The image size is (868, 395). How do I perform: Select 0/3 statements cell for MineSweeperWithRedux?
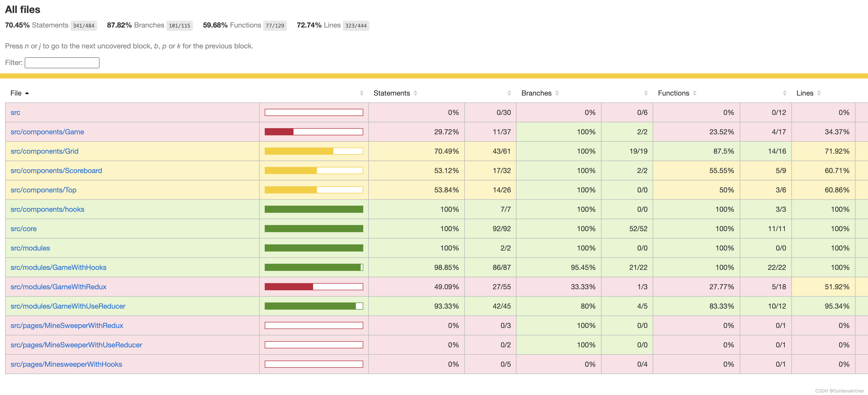pyautogui.click(x=490, y=325)
